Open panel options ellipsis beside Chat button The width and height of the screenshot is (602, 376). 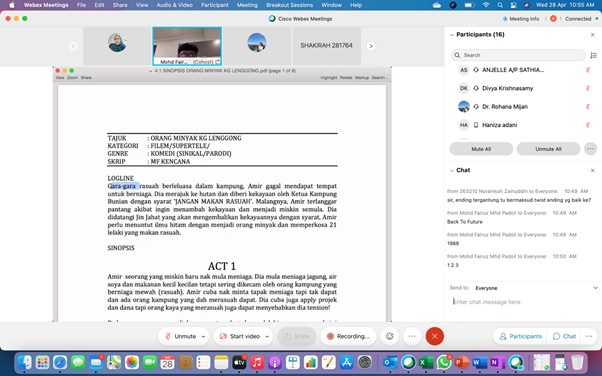589,336
